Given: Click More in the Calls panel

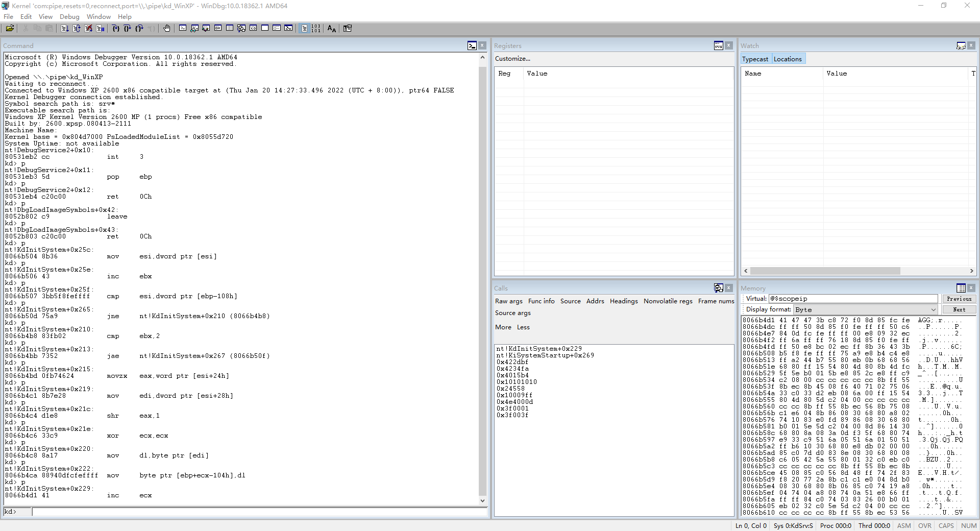Looking at the screenshot, I should [x=503, y=327].
